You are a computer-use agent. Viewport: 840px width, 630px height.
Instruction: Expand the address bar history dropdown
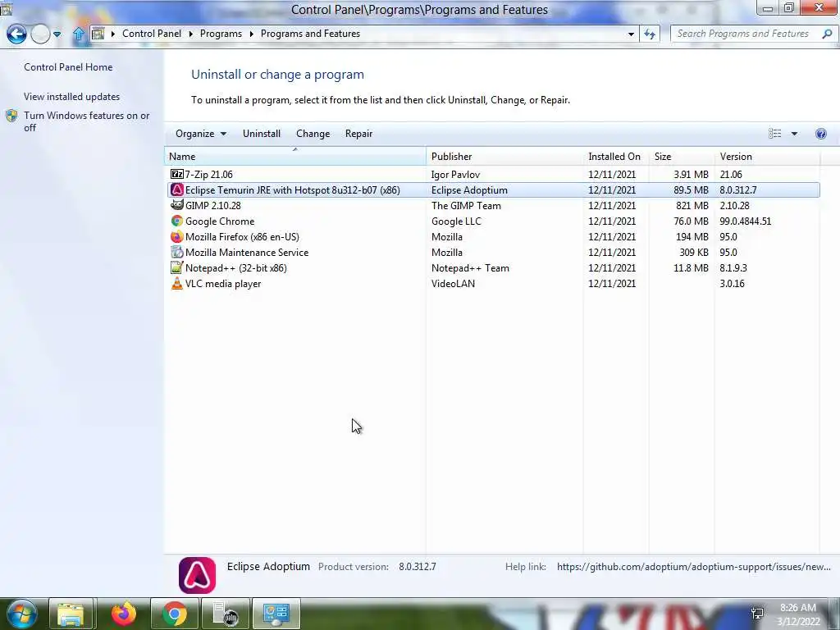[x=631, y=34]
